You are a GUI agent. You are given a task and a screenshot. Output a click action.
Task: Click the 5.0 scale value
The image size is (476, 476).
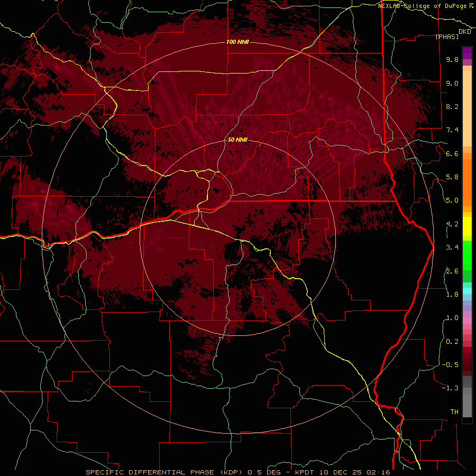click(x=452, y=200)
